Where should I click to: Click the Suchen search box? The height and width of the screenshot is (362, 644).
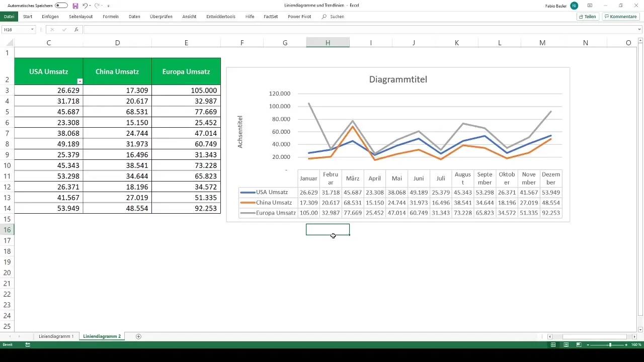(x=333, y=17)
